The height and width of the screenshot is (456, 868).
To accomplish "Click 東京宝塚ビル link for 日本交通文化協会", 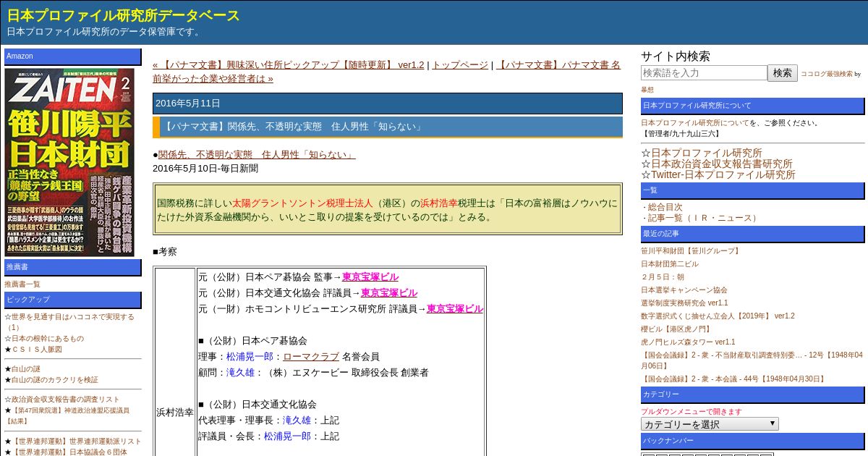I will 389,292.
